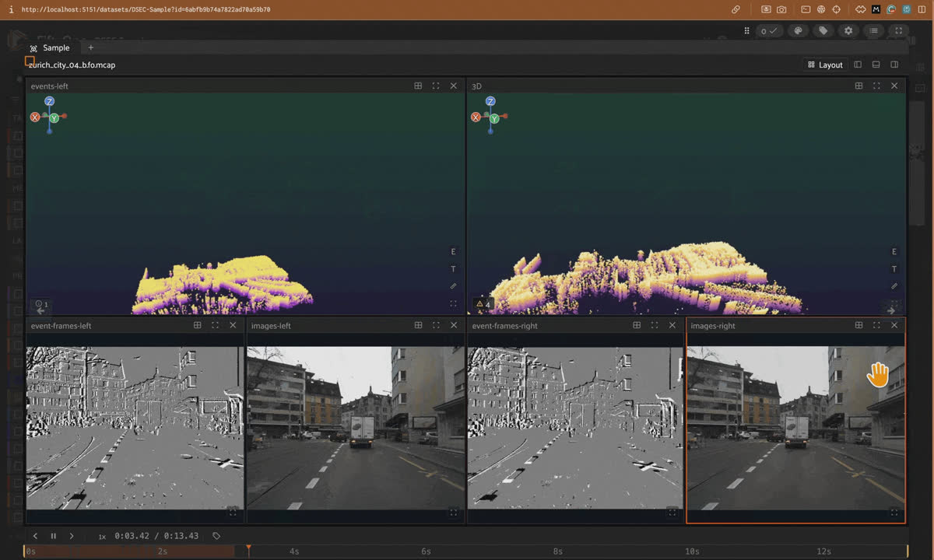Maximize the images-right panel

click(876, 325)
